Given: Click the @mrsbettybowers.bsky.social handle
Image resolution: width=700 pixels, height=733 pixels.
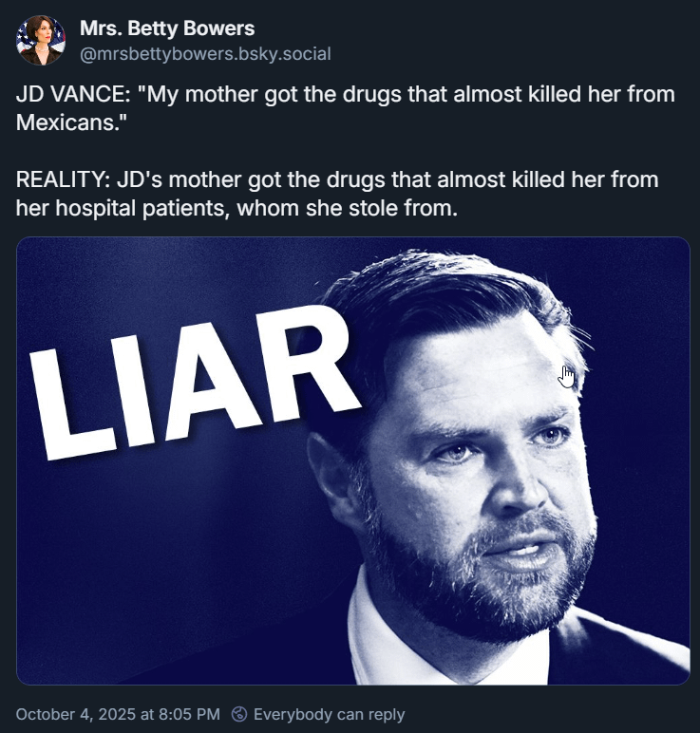Looking at the screenshot, I should coord(204,53).
